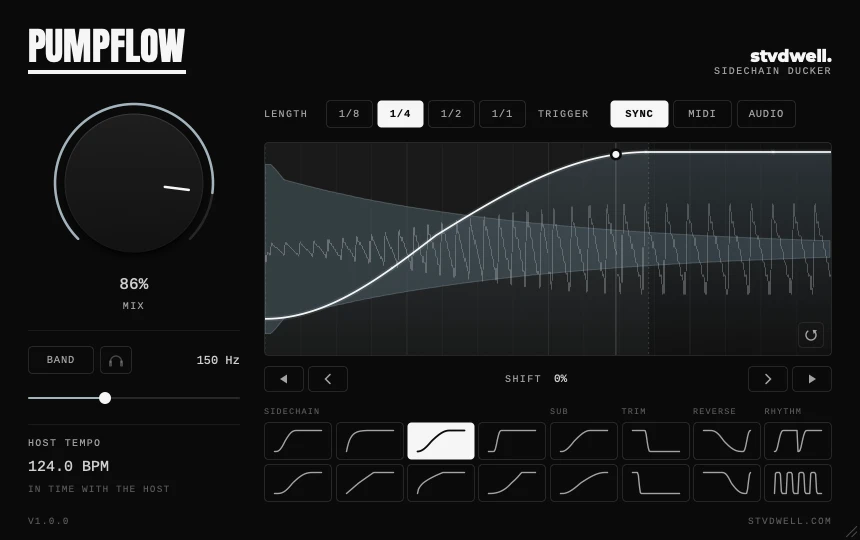
Task: Click the 150 Hz frequency value
Action: click(x=218, y=360)
